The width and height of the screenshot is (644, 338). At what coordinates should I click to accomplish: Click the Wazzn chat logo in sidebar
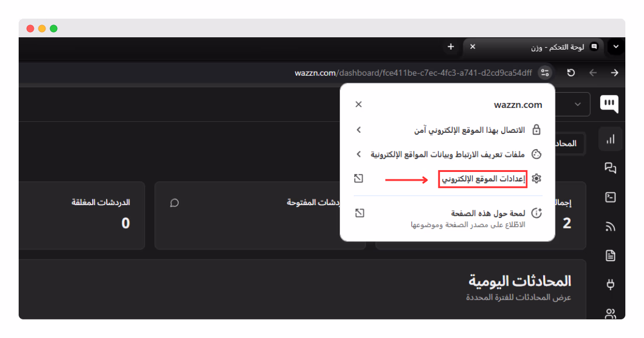(x=609, y=103)
